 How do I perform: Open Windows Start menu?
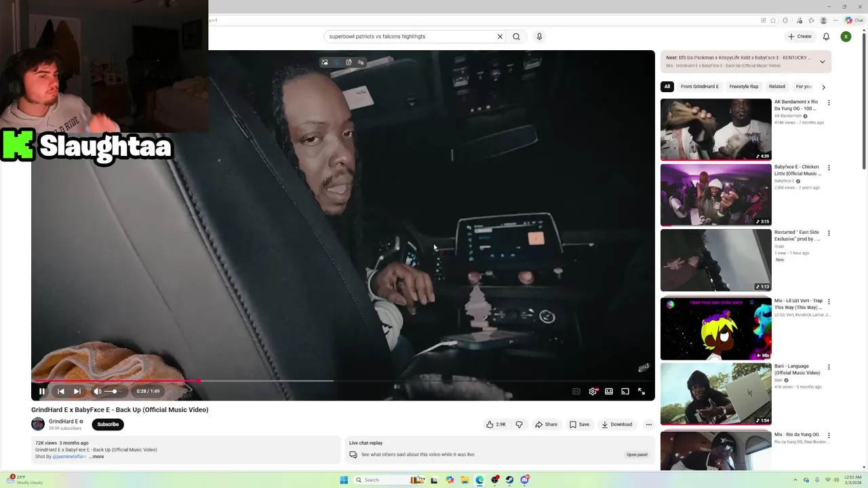(344, 480)
